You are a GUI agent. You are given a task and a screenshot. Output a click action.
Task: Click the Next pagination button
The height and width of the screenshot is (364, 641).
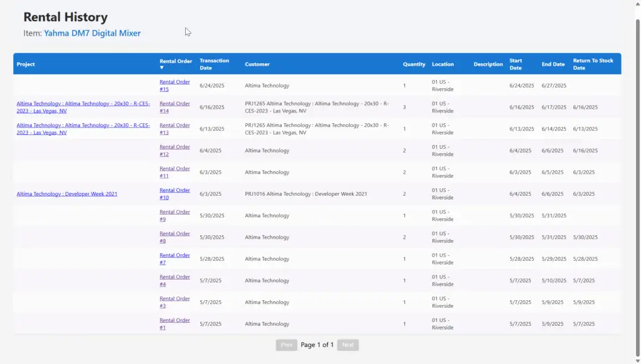(347, 345)
